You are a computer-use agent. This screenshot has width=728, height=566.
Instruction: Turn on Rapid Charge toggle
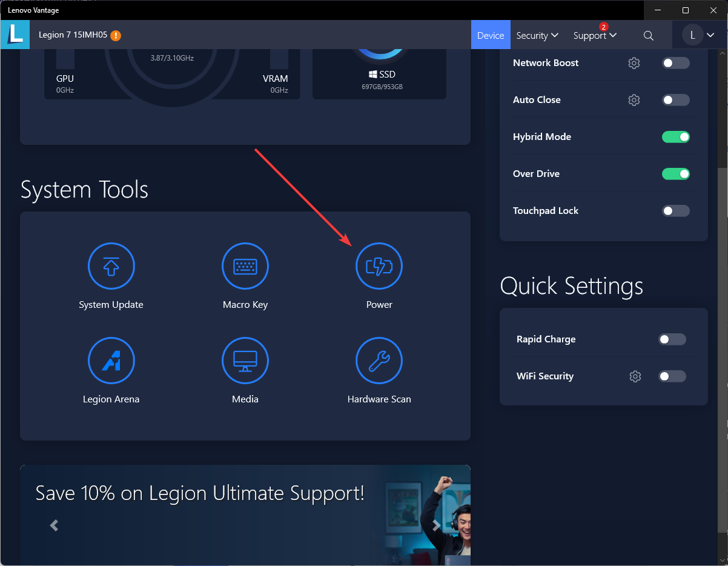(672, 339)
